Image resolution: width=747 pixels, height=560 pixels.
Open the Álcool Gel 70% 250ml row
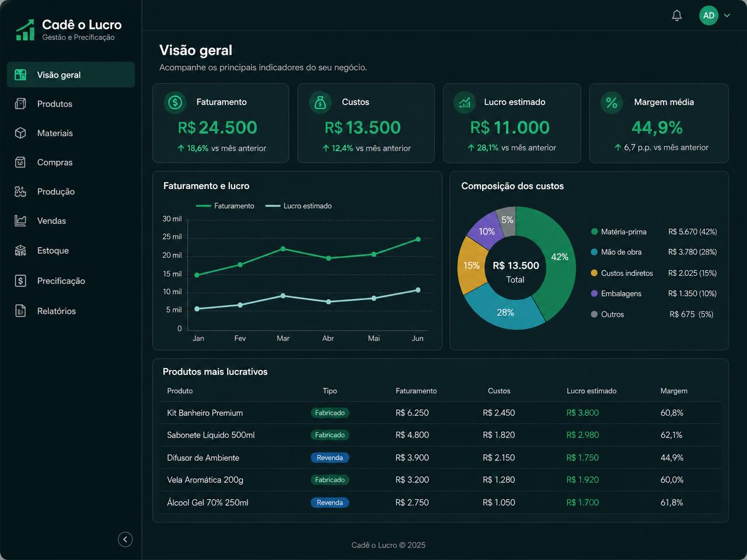tap(441, 502)
